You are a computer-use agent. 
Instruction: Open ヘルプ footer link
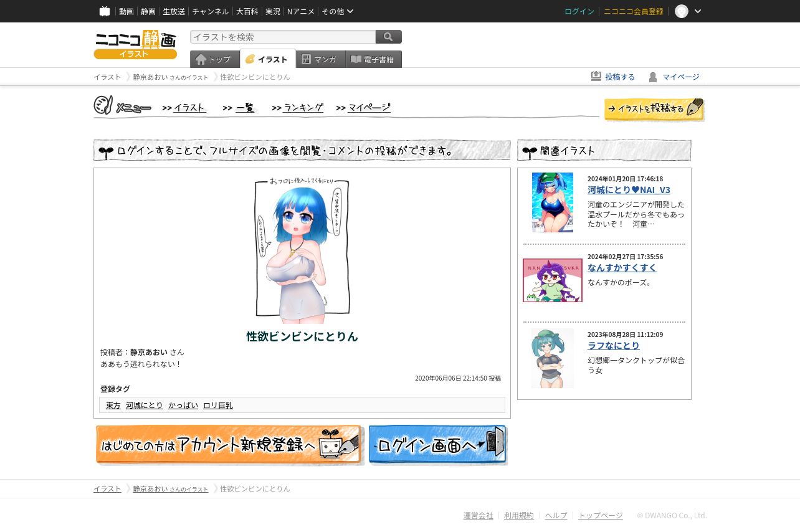[x=556, y=516]
